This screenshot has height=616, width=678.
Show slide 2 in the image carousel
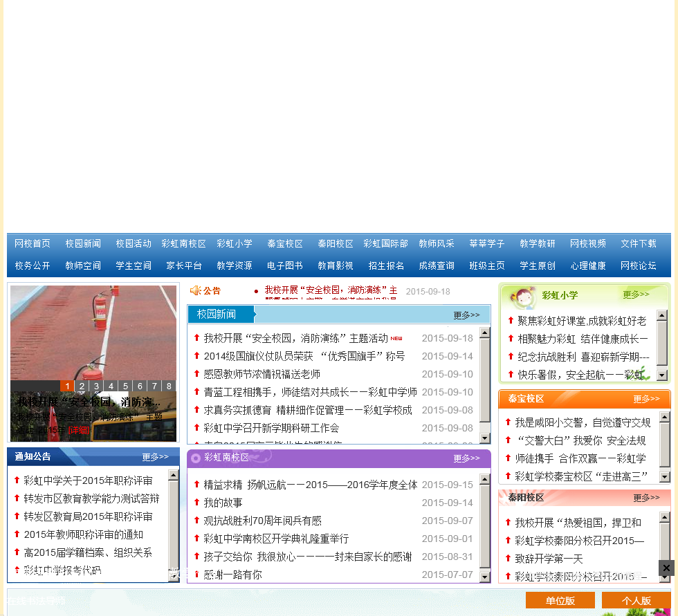point(82,386)
